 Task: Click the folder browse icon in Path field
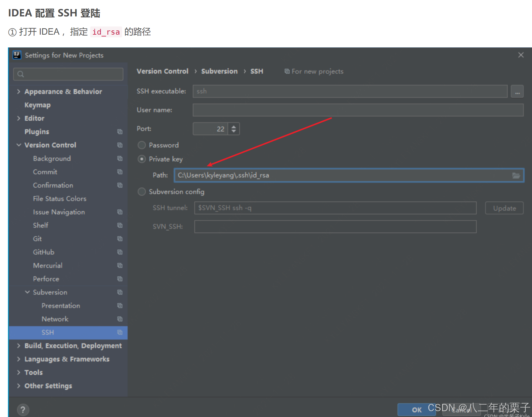point(516,175)
